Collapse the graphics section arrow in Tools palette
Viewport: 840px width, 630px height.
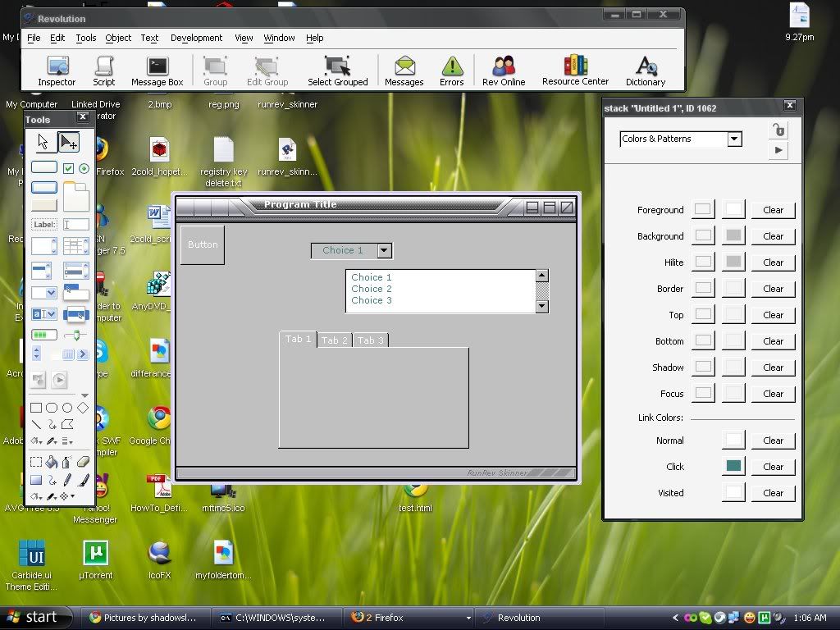(x=84, y=395)
